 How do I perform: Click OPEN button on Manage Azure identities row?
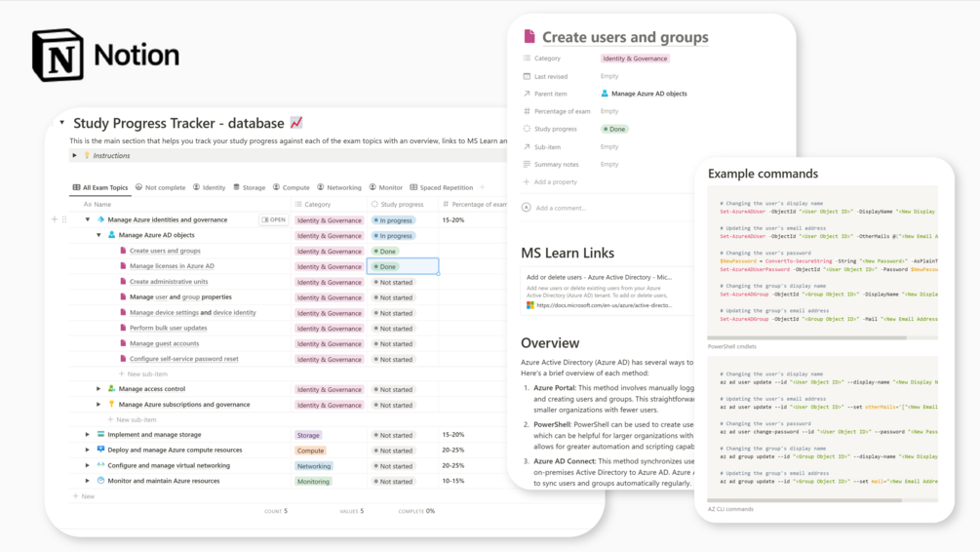274,220
